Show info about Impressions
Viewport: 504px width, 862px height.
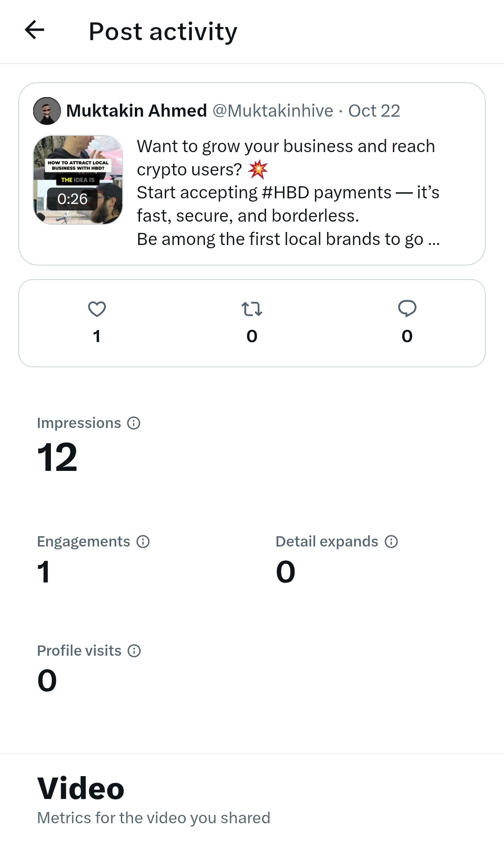[x=134, y=423]
